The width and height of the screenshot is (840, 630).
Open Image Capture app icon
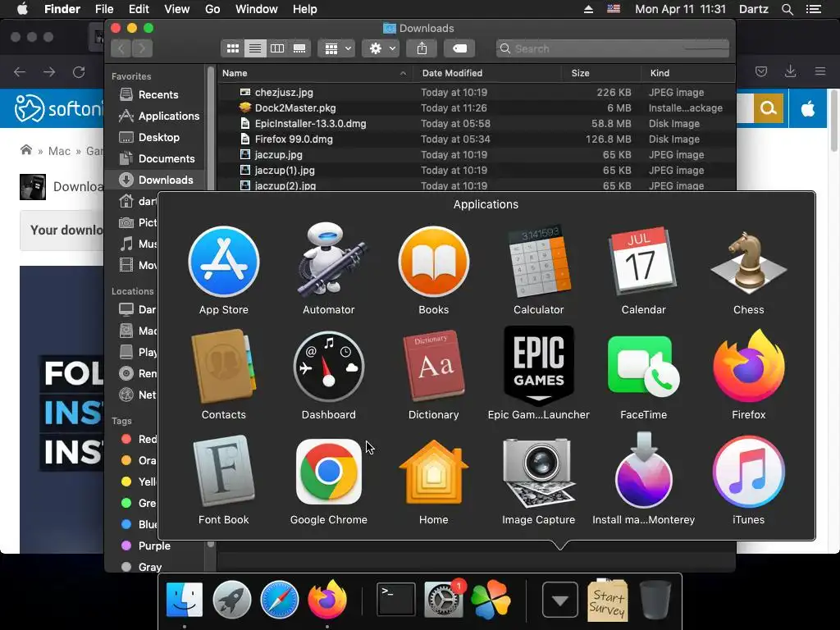pyautogui.click(x=538, y=472)
